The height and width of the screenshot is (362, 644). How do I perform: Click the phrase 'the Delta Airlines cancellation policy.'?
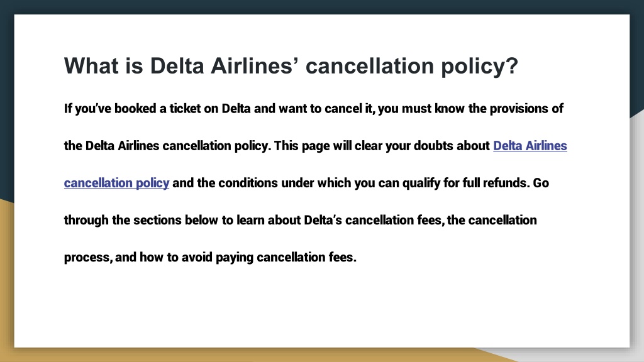click(167, 146)
